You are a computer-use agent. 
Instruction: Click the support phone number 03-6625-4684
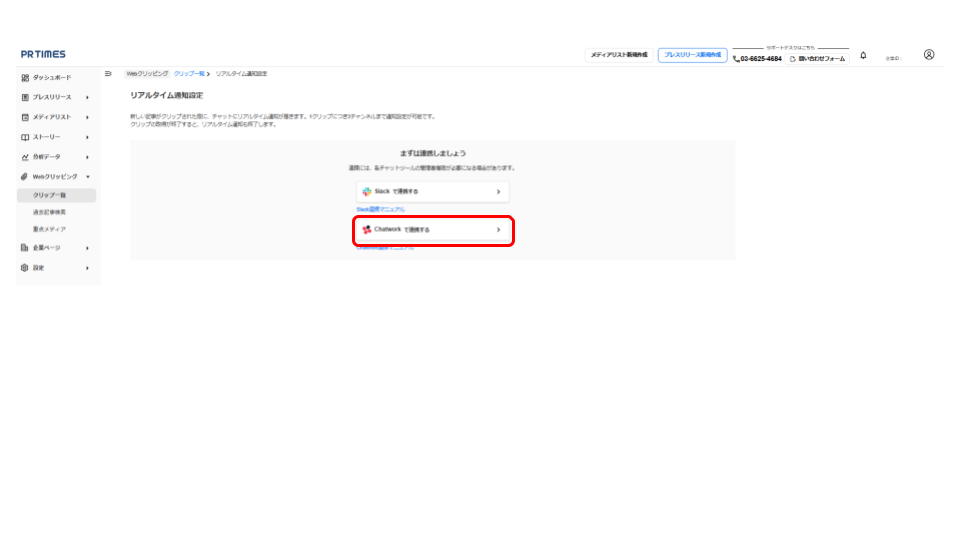coord(761,59)
